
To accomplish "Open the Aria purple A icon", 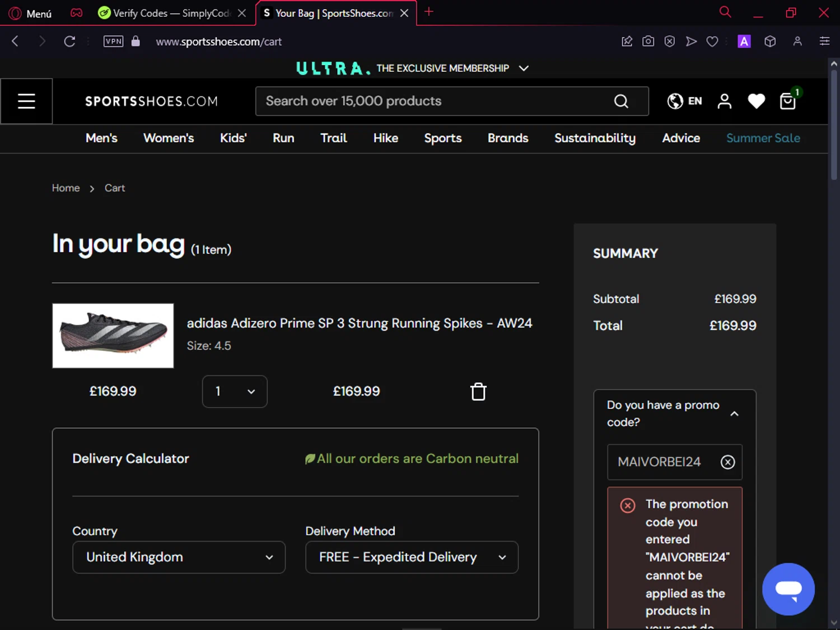I will [x=744, y=41].
